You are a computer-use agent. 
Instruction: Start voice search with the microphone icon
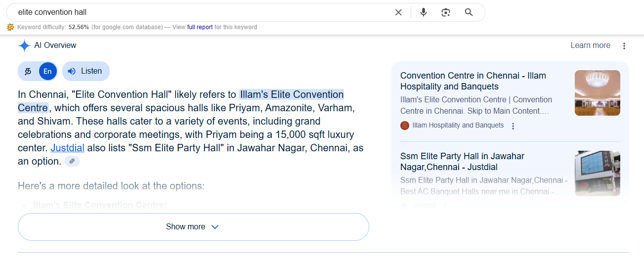pyautogui.click(x=424, y=12)
